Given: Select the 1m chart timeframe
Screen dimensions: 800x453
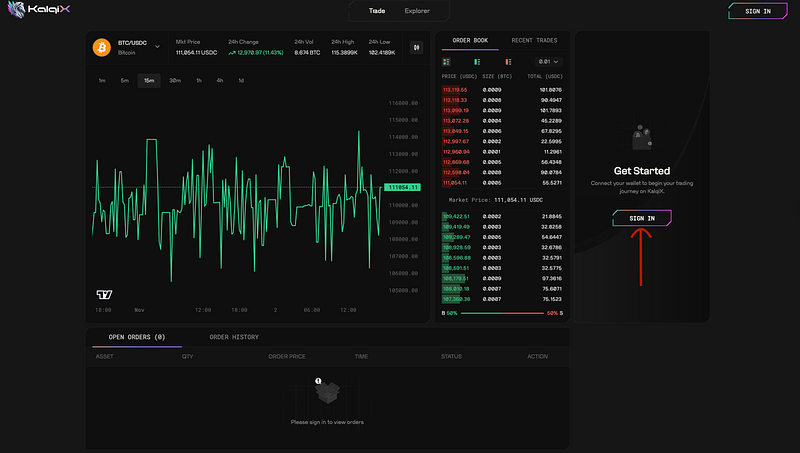Looking at the screenshot, I should pos(102,80).
